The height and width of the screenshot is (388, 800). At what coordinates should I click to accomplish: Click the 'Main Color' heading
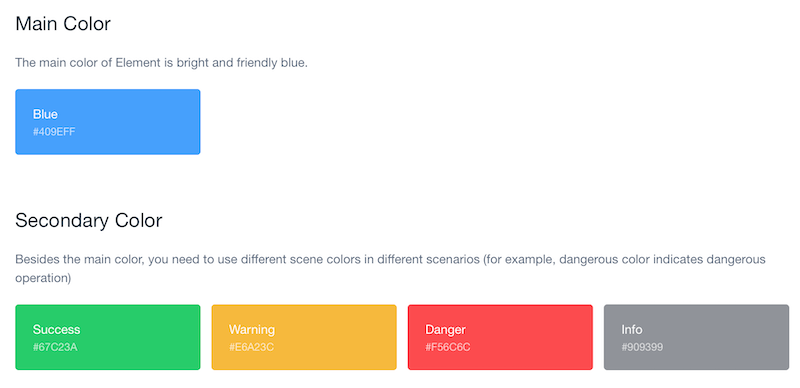[63, 24]
